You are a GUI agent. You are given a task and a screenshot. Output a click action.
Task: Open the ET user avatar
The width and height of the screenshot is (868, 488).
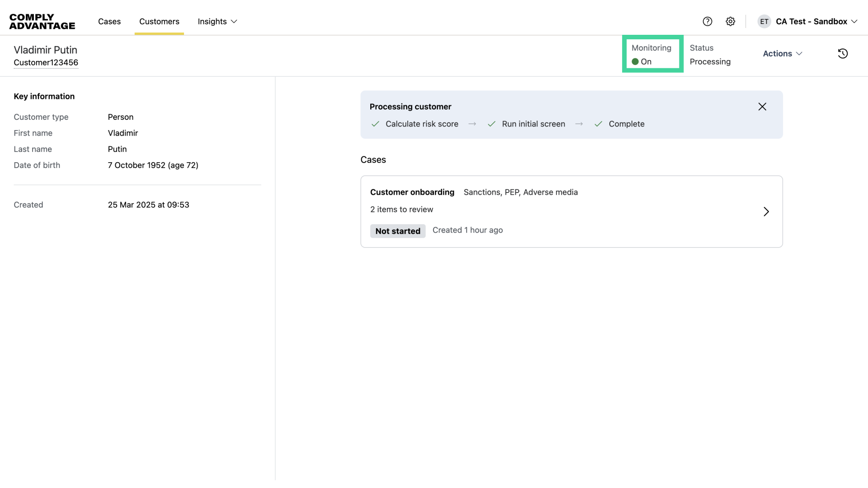[764, 21]
